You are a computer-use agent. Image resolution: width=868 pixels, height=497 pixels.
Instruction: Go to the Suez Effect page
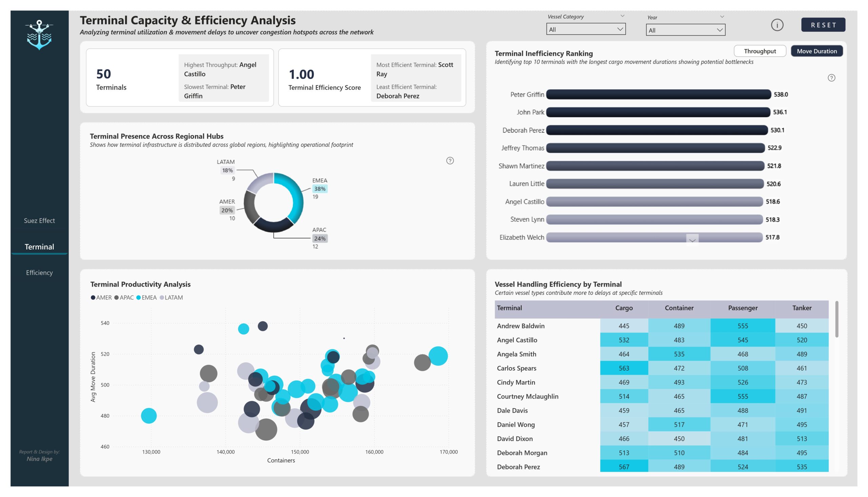(39, 221)
